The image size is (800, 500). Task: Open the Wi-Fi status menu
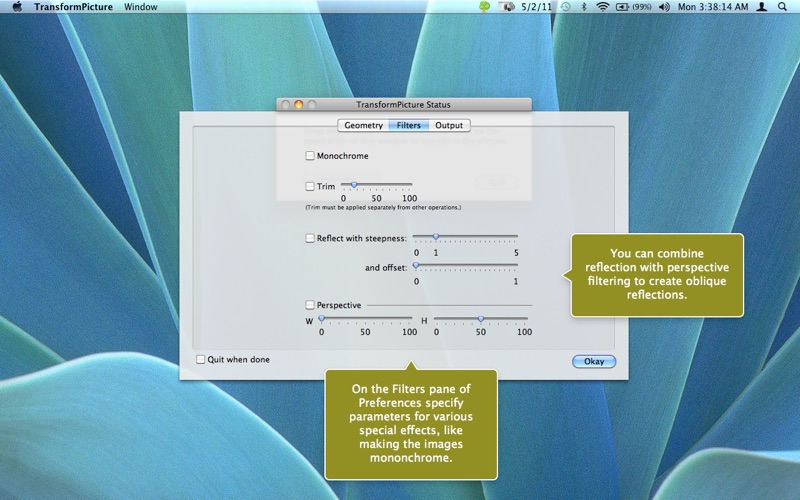(x=603, y=7)
